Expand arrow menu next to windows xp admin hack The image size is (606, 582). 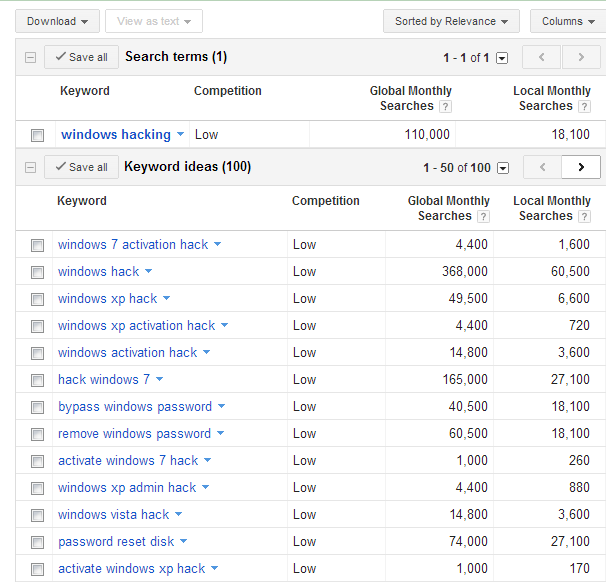(206, 487)
